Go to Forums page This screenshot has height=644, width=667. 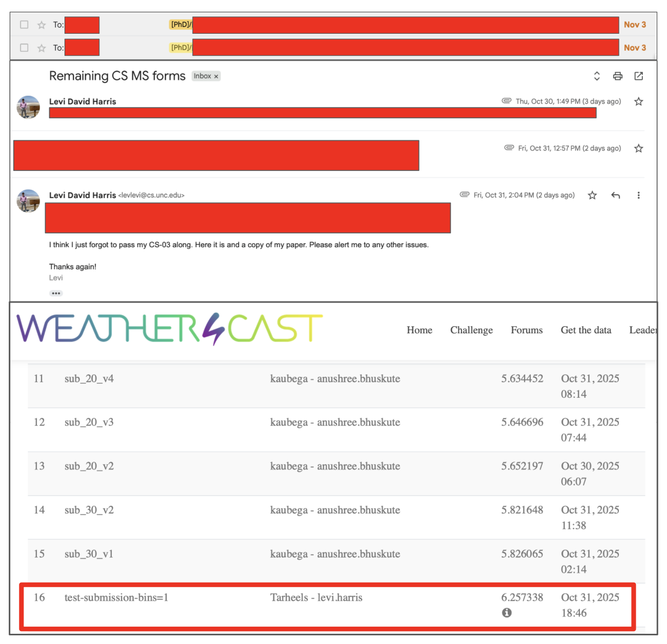point(526,330)
